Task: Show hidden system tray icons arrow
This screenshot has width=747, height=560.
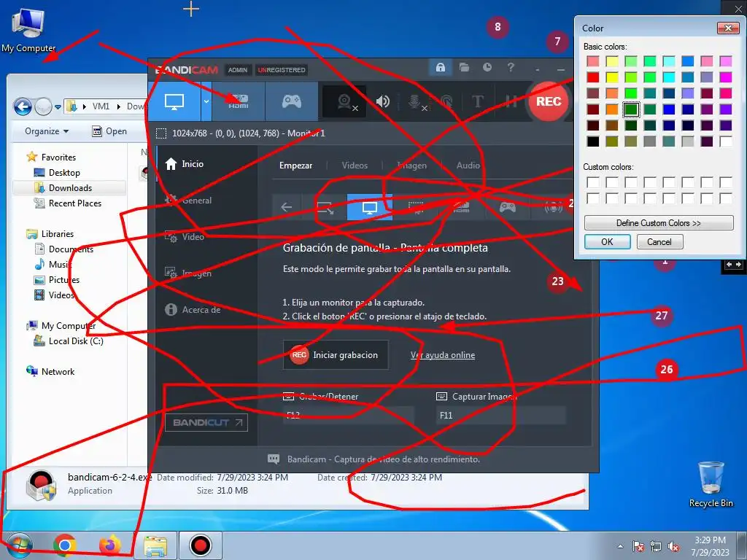Action: coord(620,546)
